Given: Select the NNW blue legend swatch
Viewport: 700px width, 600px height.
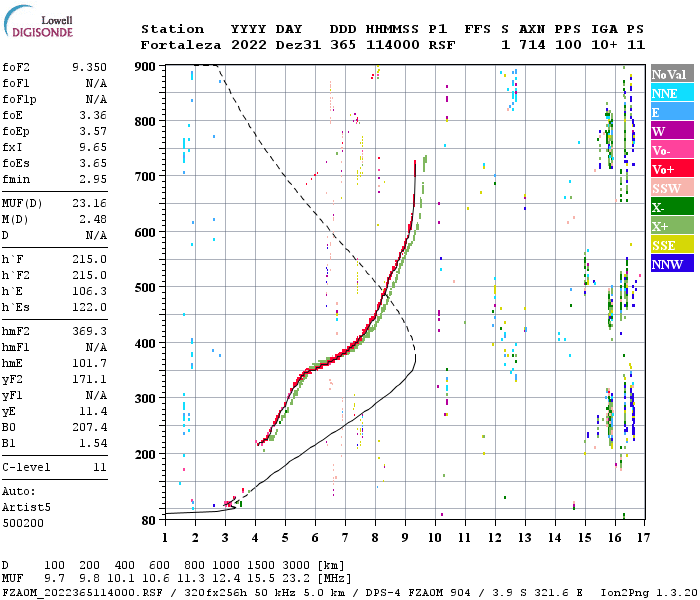Looking at the screenshot, I should pyautogui.click(x=672, y=263).
